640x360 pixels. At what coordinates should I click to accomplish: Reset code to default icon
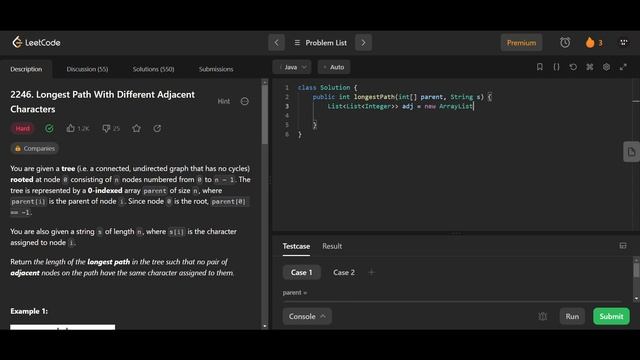[x=573, y=67]
